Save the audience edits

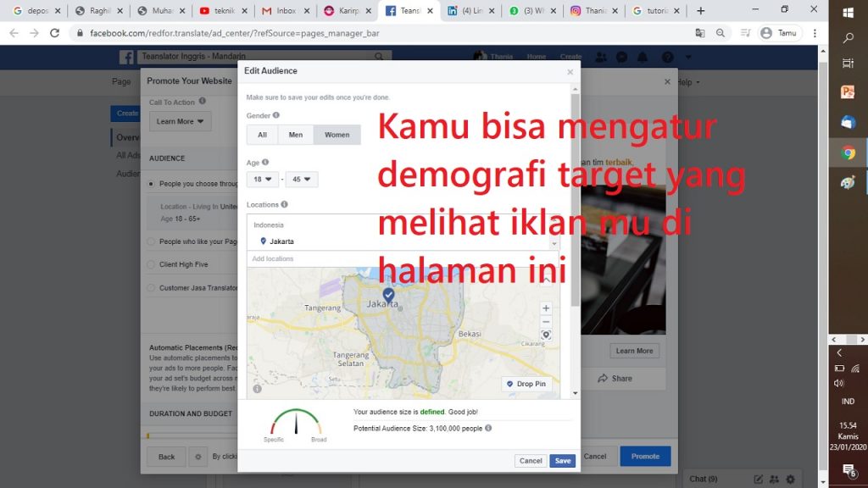[x=562, y=461]
